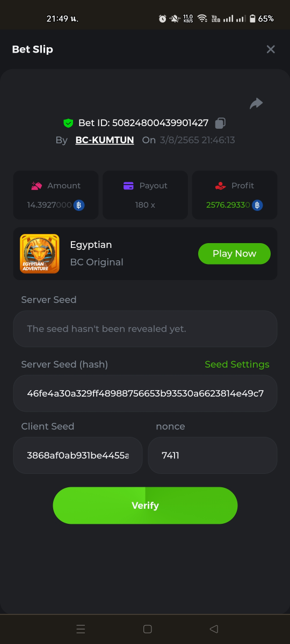Viewport: 290px width, 644px height.
Task: Select the nonce field showing 7411
Action: (x=213, y=455)
